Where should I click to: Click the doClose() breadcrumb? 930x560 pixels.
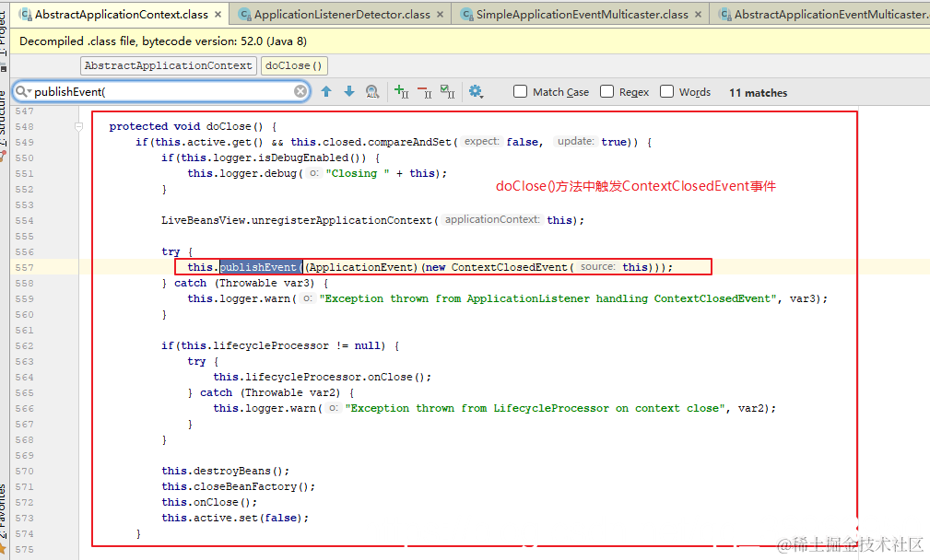tap(294, 65)
